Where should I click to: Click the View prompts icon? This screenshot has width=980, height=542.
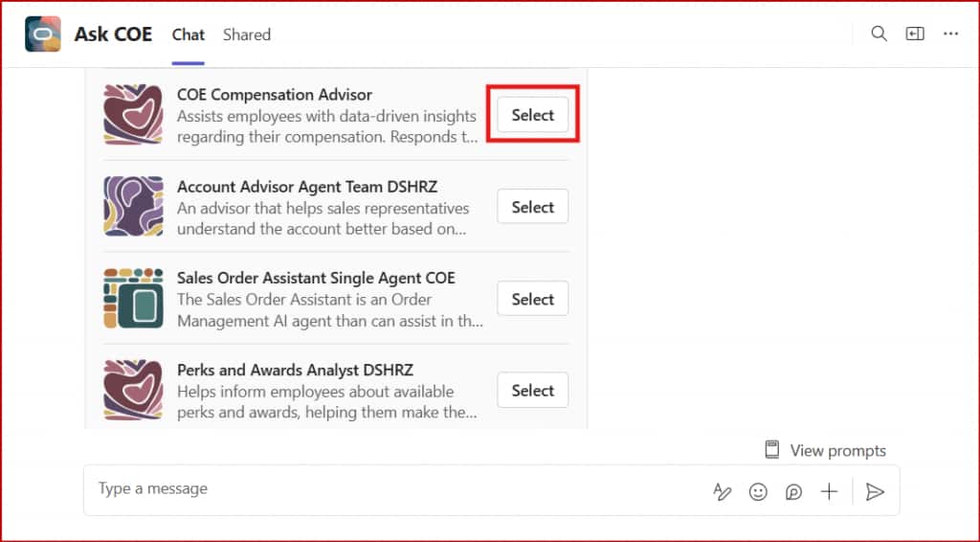pos(772,450)
